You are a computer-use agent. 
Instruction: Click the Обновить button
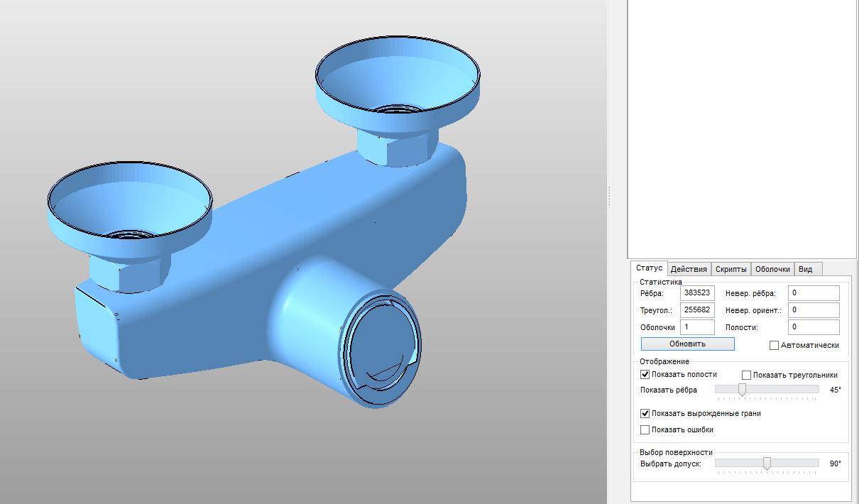coord(687,344)
